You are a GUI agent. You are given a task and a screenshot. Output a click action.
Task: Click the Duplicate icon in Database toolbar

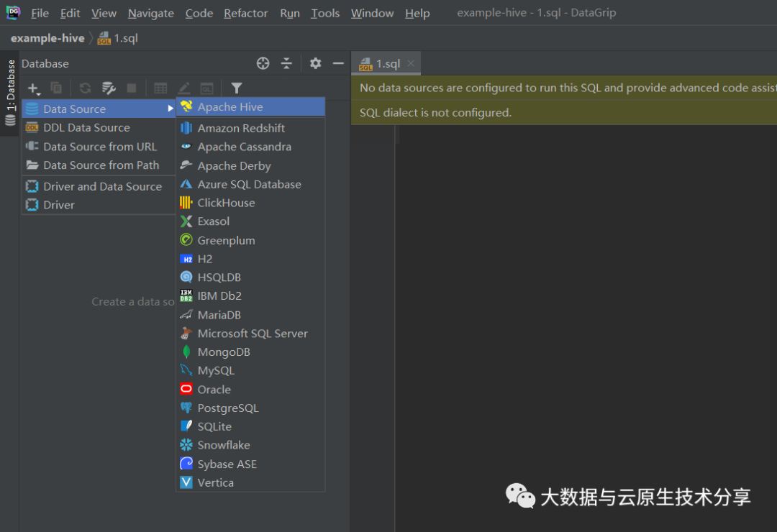tap(57, 88)
